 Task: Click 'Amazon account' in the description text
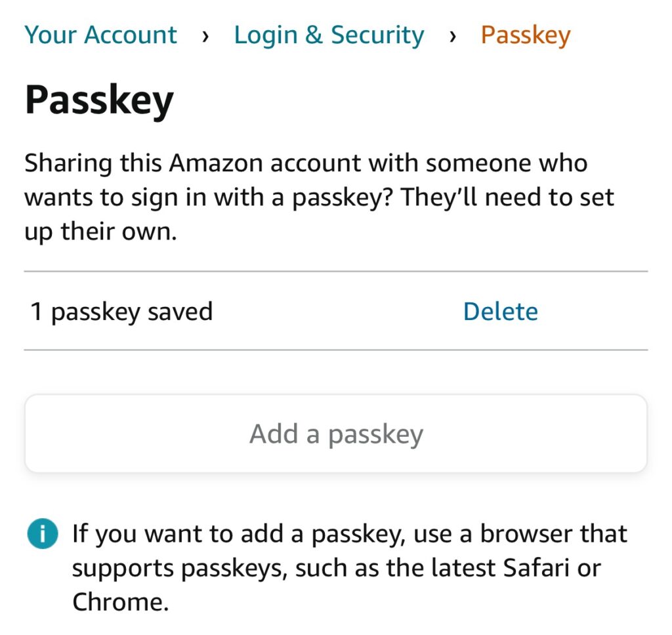point(266,163)
